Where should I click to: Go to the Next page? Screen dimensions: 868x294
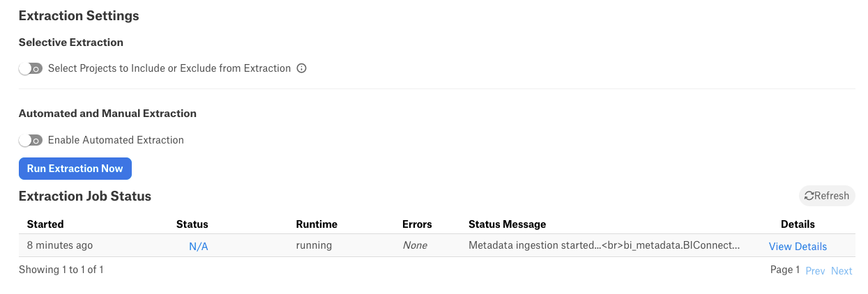842,271
